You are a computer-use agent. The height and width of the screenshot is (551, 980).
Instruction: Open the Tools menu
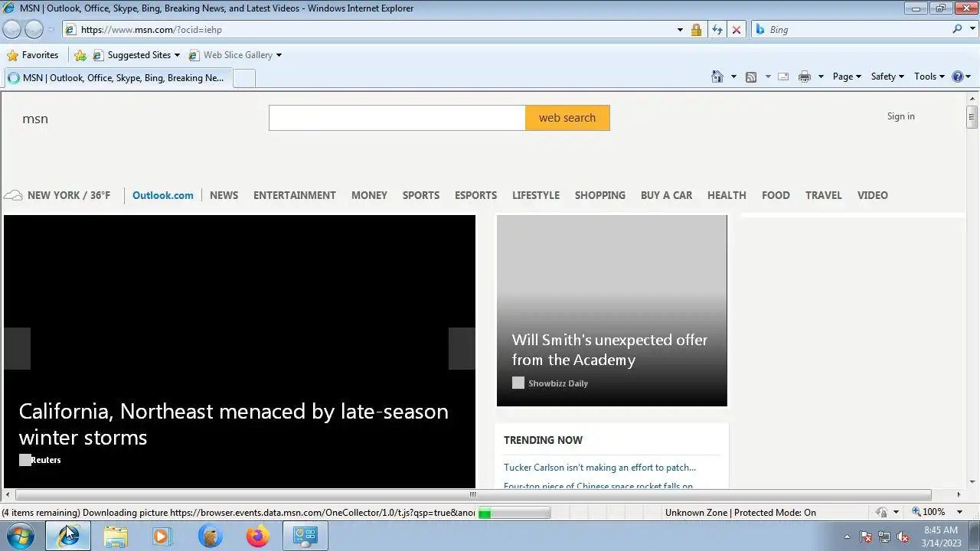tap(929, 77)
